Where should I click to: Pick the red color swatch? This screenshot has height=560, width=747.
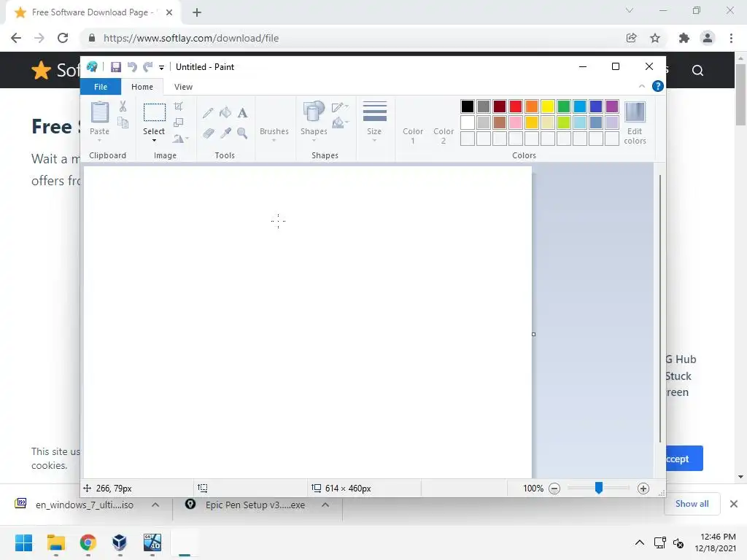click(516, 106)
